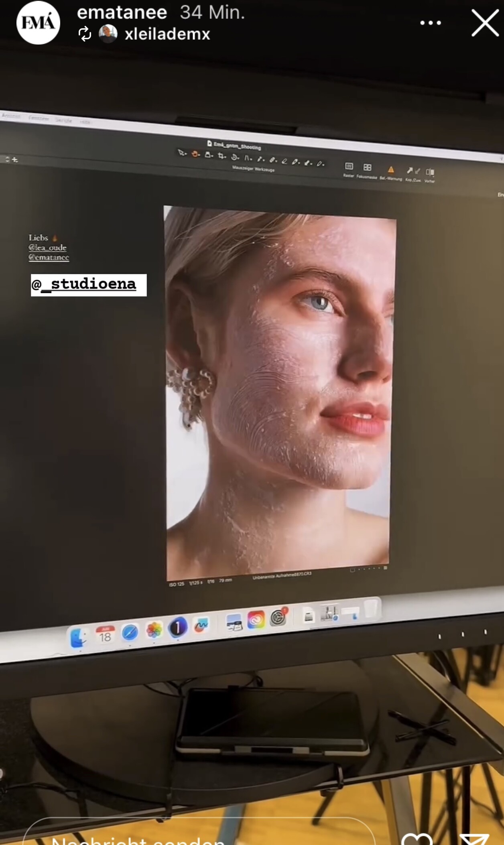
Task: Open the ematanee username link
Action: tap(122, 12)
